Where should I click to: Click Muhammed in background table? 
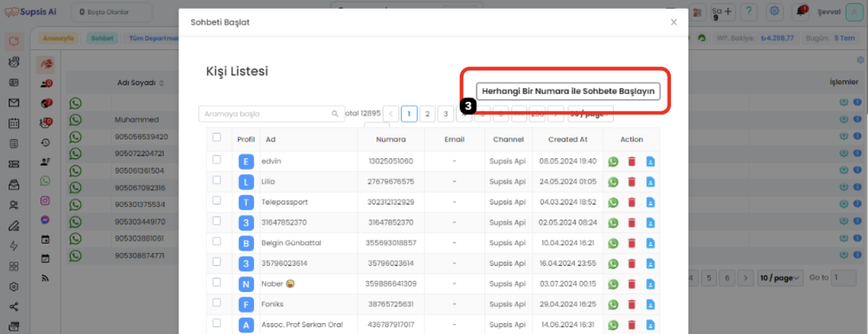pos(136,119)
